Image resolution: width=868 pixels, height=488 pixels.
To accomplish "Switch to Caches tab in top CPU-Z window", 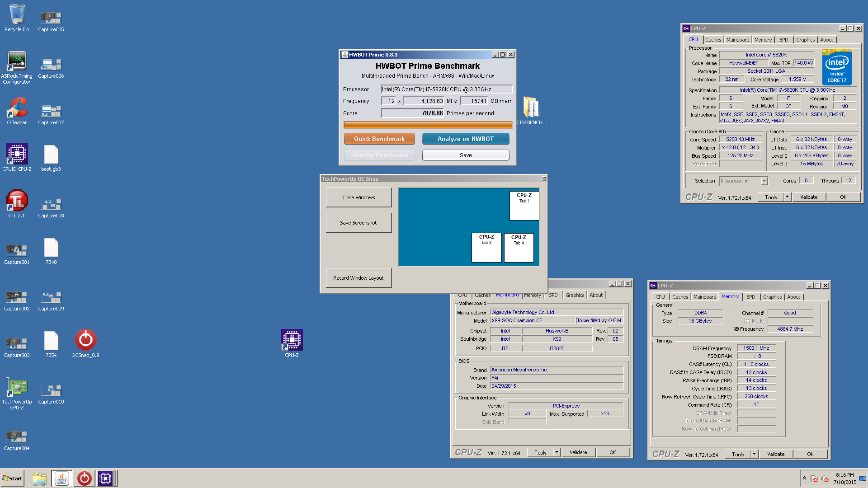I will click(x=713, y=40).
